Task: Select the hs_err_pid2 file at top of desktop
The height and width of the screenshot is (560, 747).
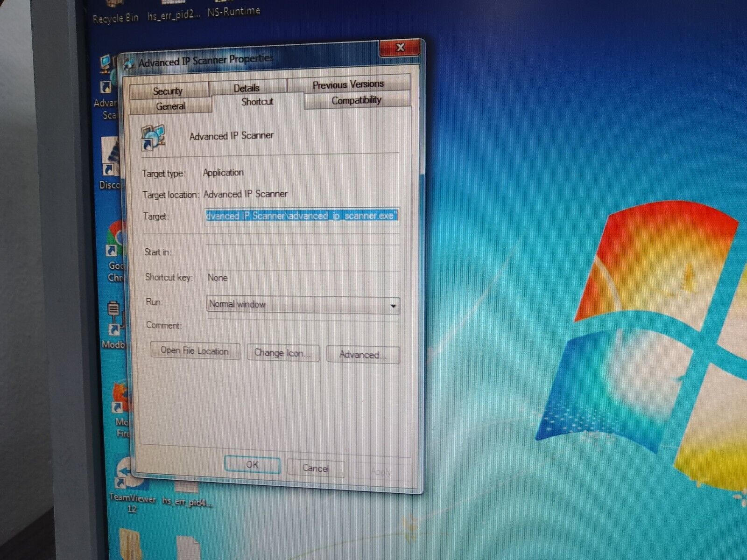Action: pyautogui.click(x=174, y=15)
